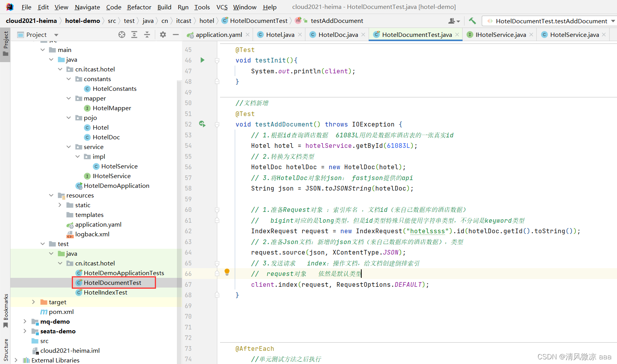617x364 pixels.
Task: Click testAddDocument breadcrumb
Action: click(x=337, y=21)
